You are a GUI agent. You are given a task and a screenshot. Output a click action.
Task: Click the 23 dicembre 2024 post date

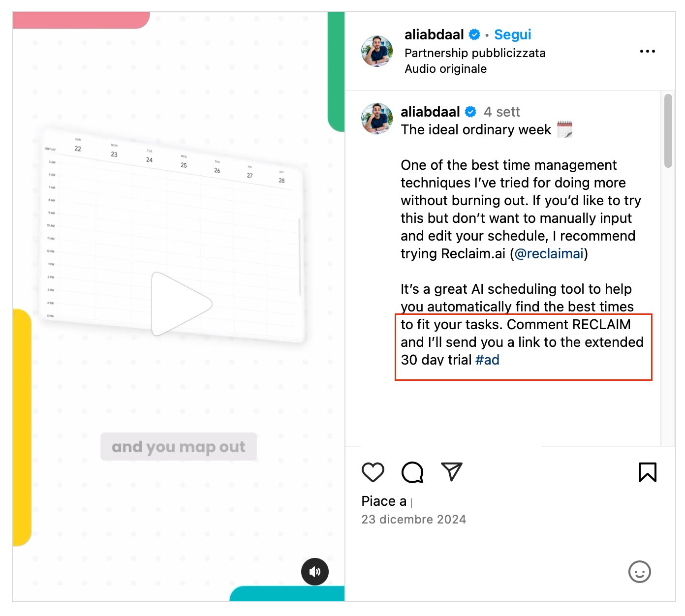coord(413,520)
